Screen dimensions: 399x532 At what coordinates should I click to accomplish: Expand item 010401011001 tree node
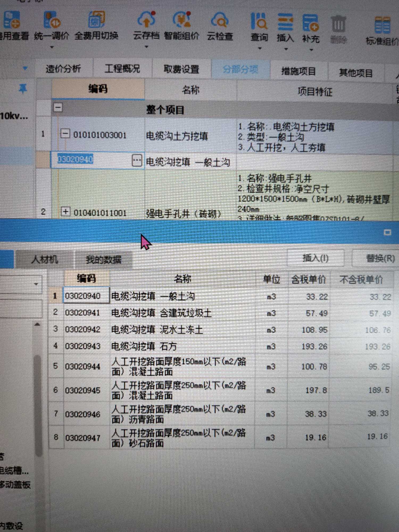(x=65, y=212)
